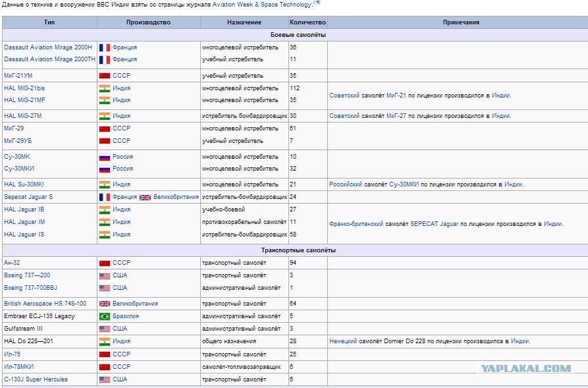Open the Ил-78МКИ link
This screenshot has width=588, height=388.
coord(18,367)
